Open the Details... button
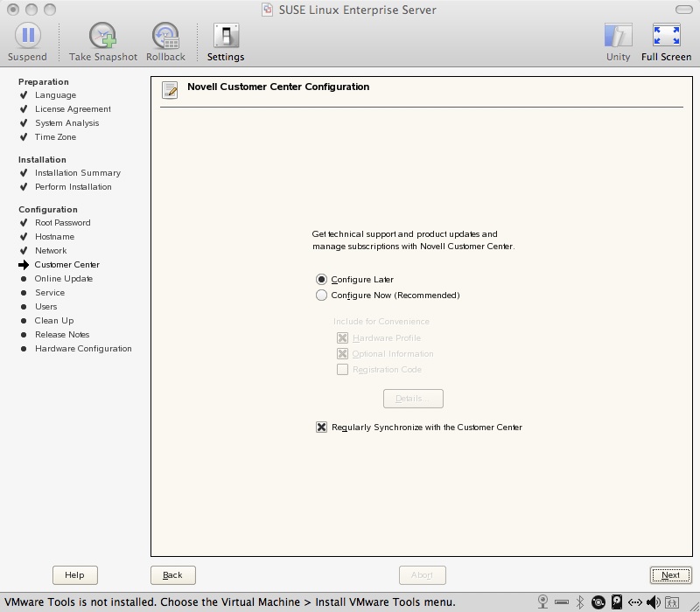 pos(413,399)
